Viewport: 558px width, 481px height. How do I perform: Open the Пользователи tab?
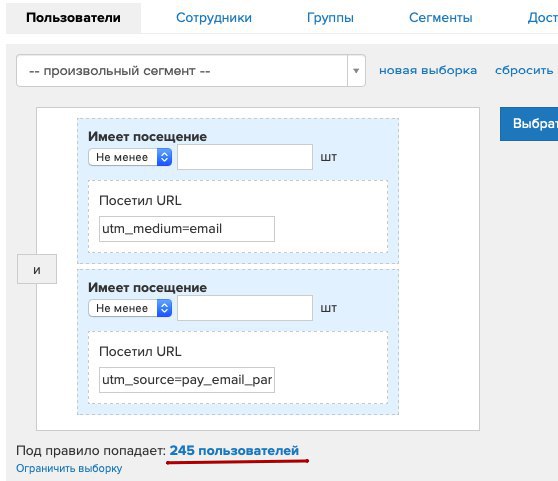click(73, 17)
